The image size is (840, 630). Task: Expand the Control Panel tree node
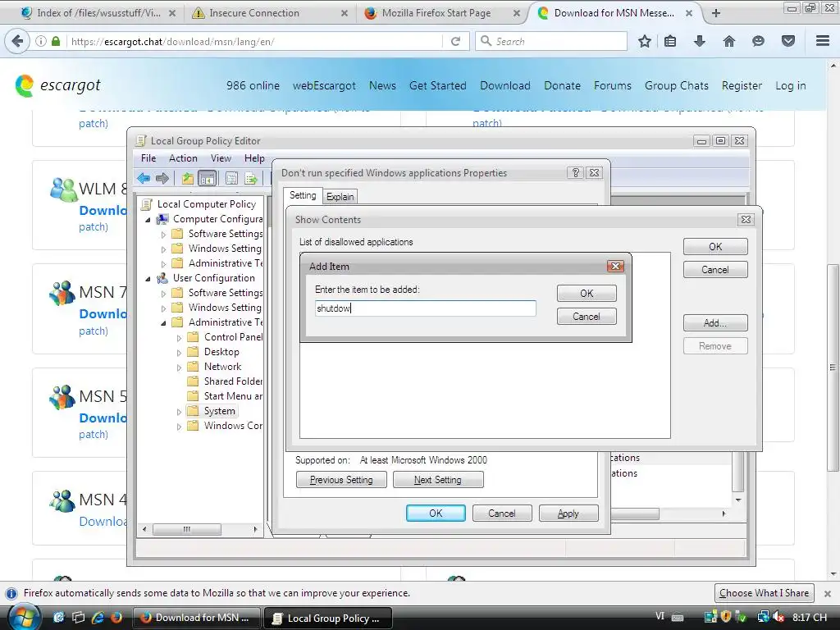(179, 337)
